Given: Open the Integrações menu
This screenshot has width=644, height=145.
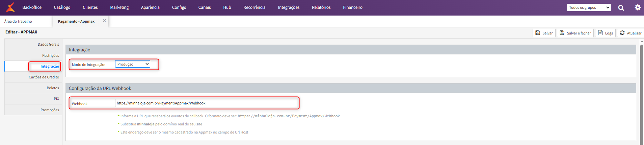Looking at the screenshot, I should [x=289, y=7].
